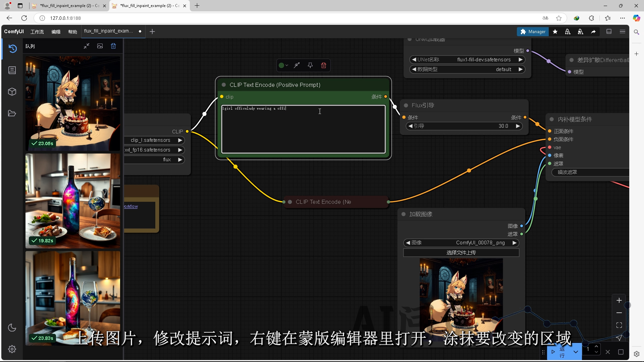
Task: Click the 引导 30.0 guidance value slider
Action: (x=464, y=126)
